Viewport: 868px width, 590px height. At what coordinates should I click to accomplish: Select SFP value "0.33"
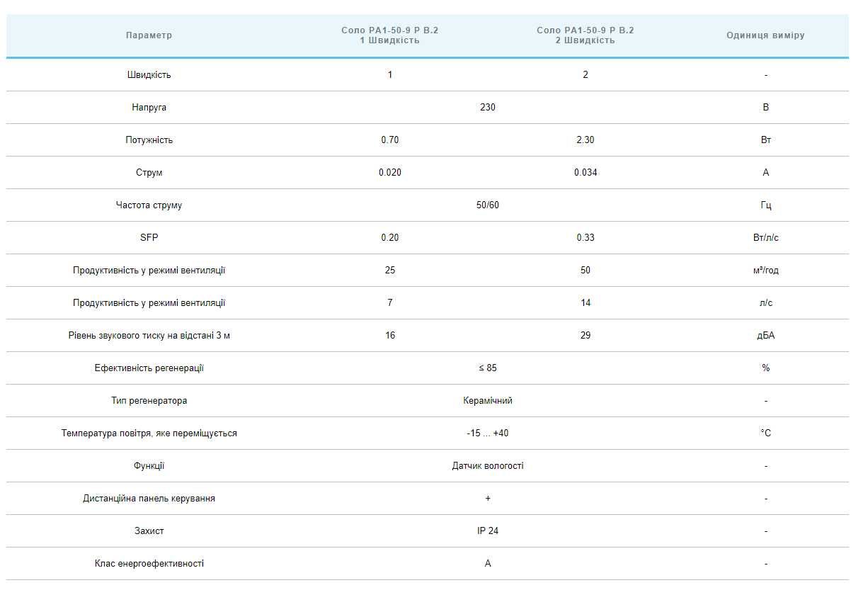(x=586, y=238)
